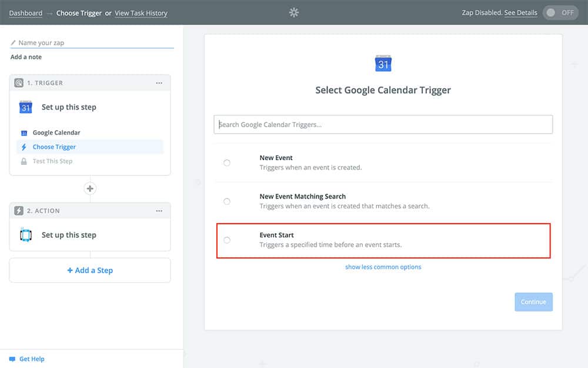This screenshot has width=588, height=368.
Task: Click the large Google Calendar icon above title
Action: click(x=383, y=64)
